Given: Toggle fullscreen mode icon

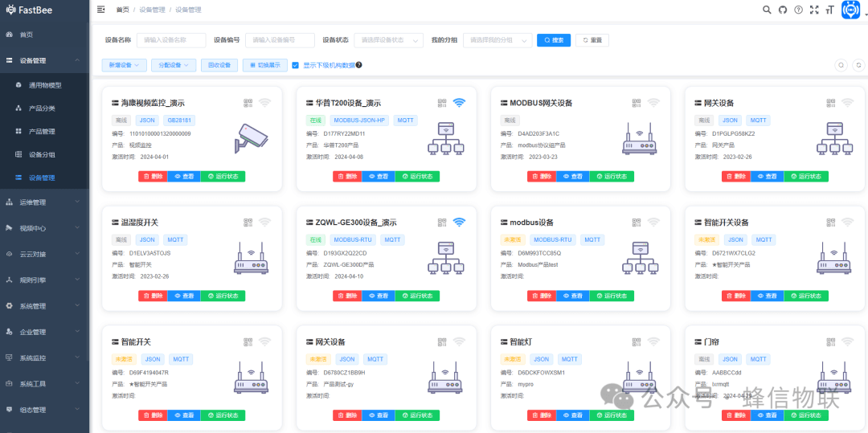Looking at the screenshot, I should (x=813, y=10).
